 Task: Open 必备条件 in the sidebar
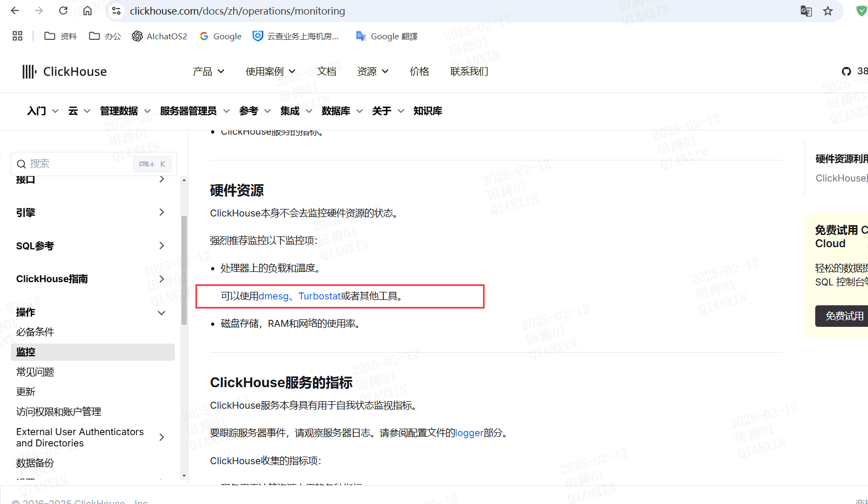point(35,332)
